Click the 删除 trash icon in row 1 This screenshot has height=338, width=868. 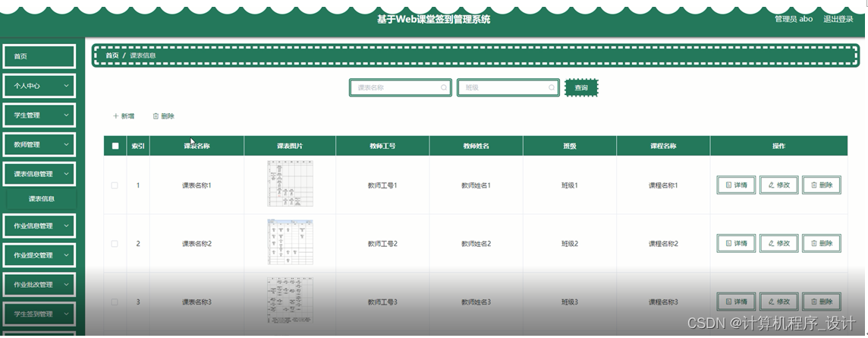click(x=814, y=185)
